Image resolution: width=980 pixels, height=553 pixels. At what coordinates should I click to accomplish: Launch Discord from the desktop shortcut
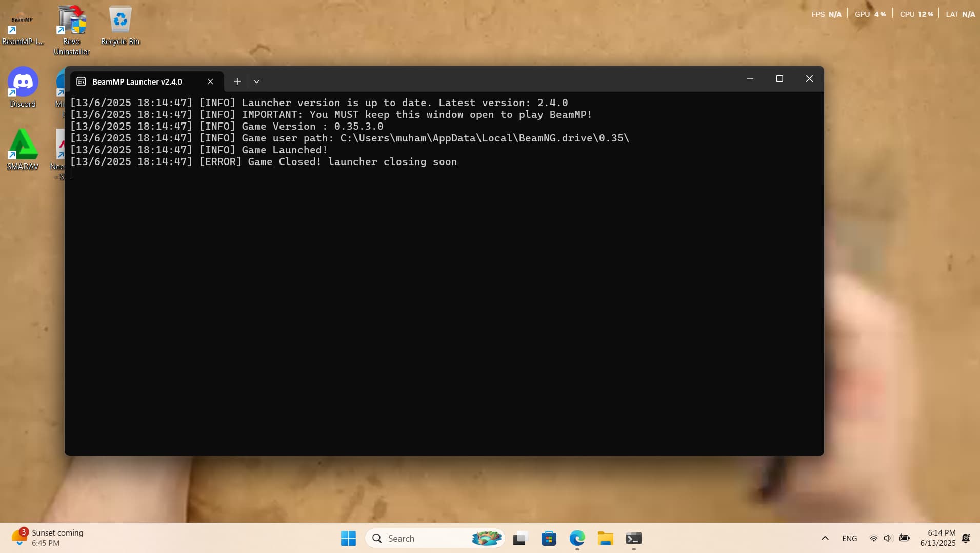tap(23, 87)
